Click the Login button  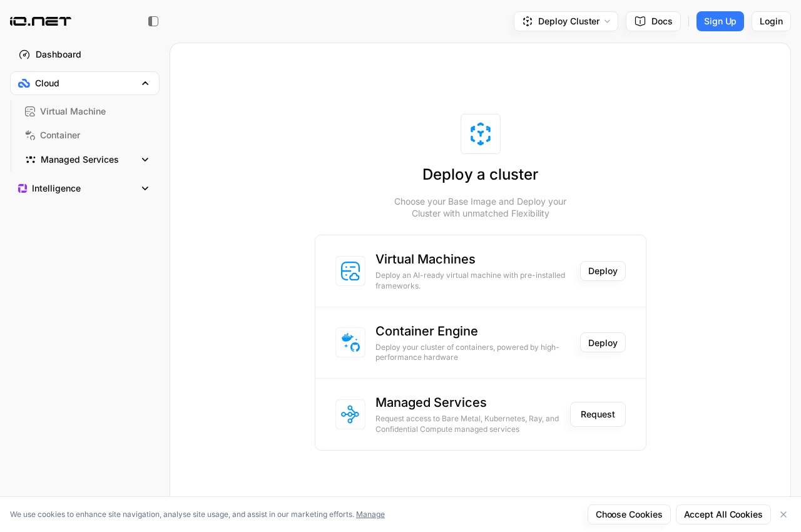pos(771,21)
